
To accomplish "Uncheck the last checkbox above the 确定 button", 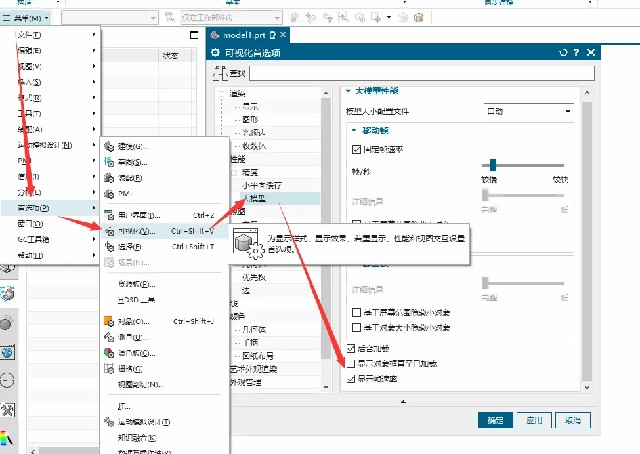I will pyautogui.click(x=350, y=380).
